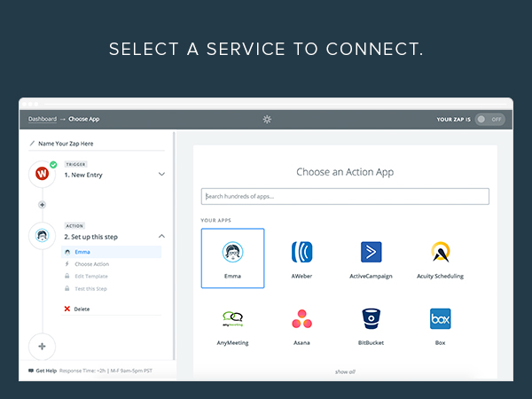The image size is (532, 399).
Task: Click the TRIGGER label badge
Action: click(75, 164)
